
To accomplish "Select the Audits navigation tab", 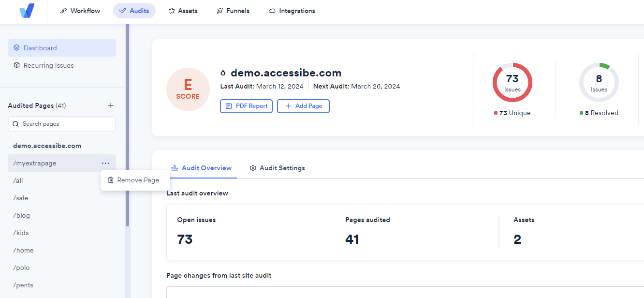I will (x=134, y=11).
